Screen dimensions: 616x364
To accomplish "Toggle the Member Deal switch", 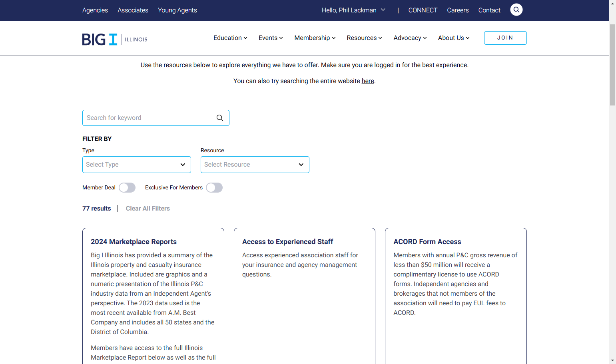I will click(x=127, y=188).
